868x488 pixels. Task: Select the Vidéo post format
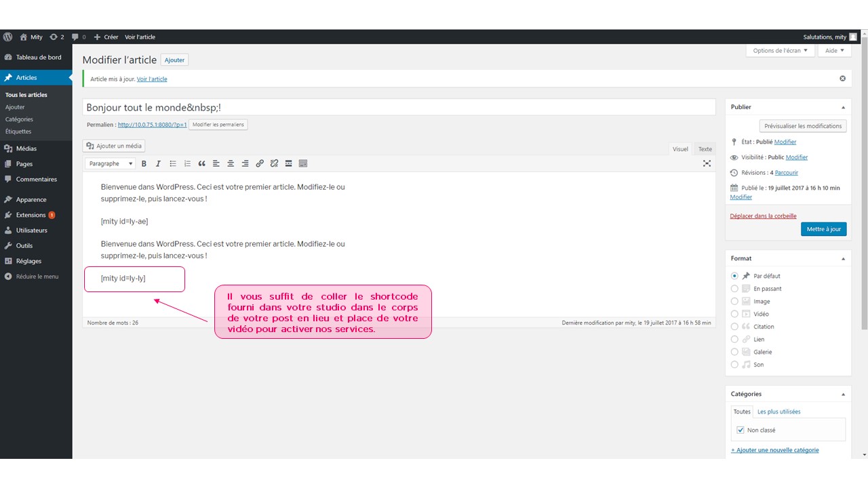pyautogui.click(x=734, y=314)
